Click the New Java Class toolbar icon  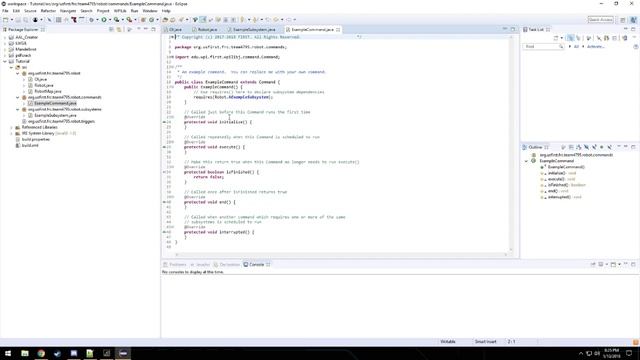pyautogui.click(x=151, y=20)
